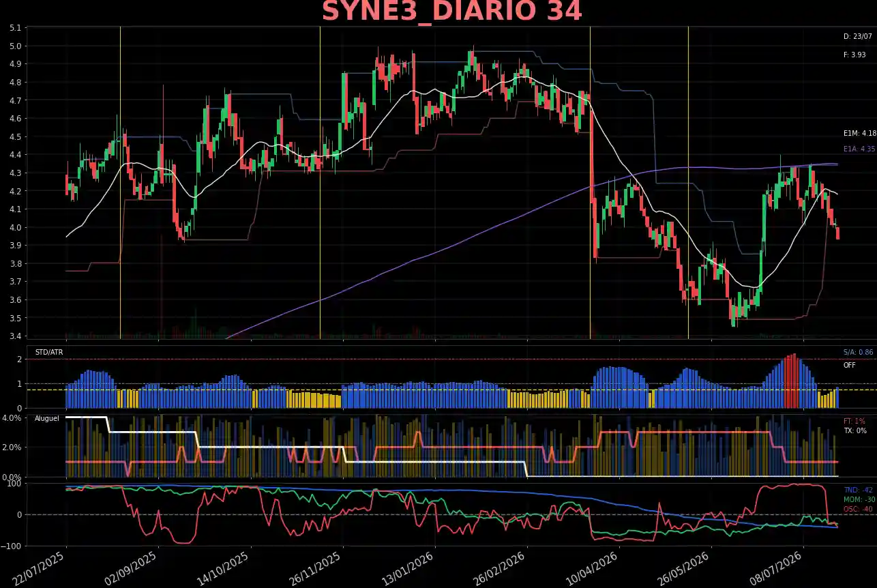Click the 100 oscillator axis label
The height and width of the screenshot is (588, 877).
15,484
